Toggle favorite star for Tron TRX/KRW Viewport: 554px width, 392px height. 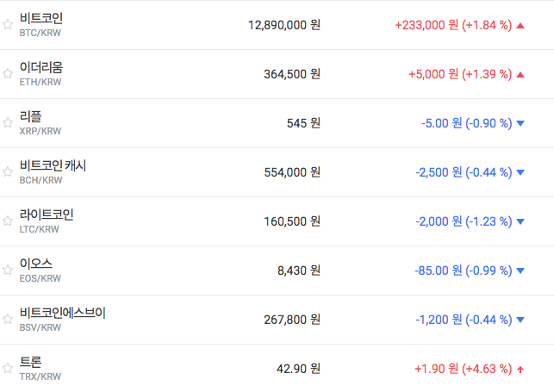click(x=8, y=369)
